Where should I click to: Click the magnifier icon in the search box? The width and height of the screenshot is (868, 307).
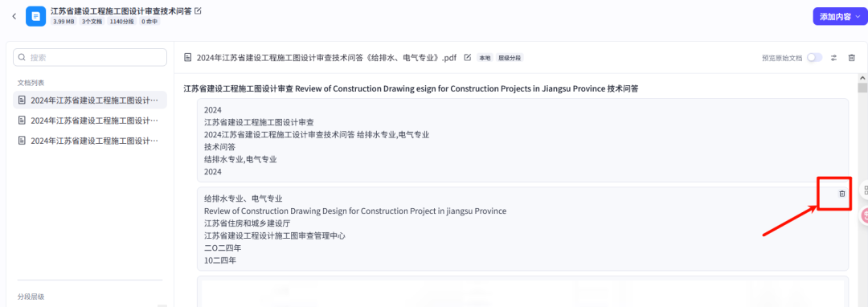point(23,58)
